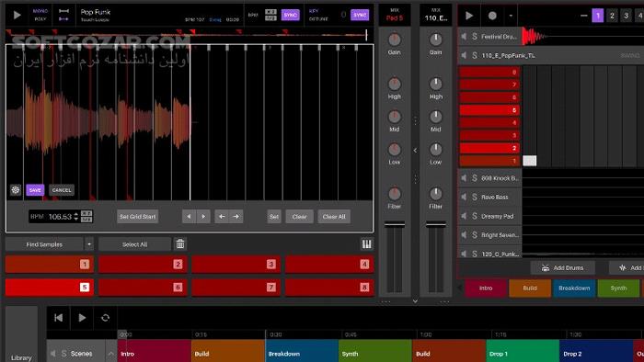Click the Clear beat marker button
This screenshot has height=362, width=644.
point(299,217)
